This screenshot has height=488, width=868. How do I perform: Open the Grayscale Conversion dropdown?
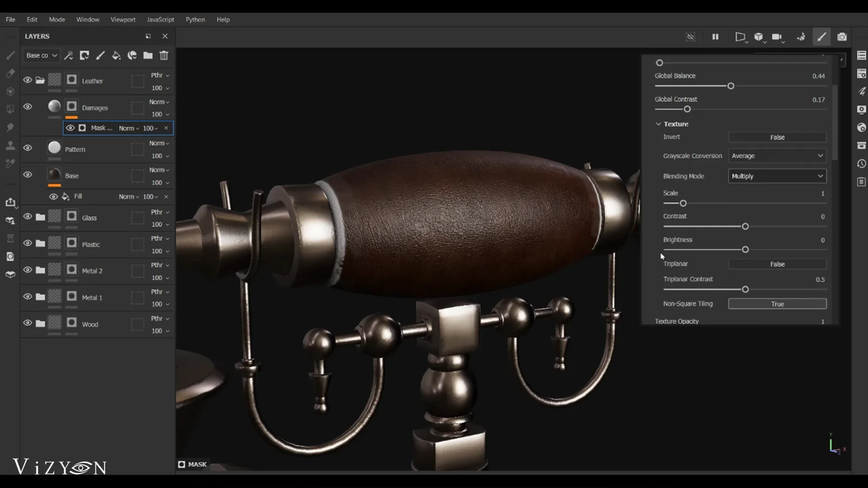click(x=776, y=155)
